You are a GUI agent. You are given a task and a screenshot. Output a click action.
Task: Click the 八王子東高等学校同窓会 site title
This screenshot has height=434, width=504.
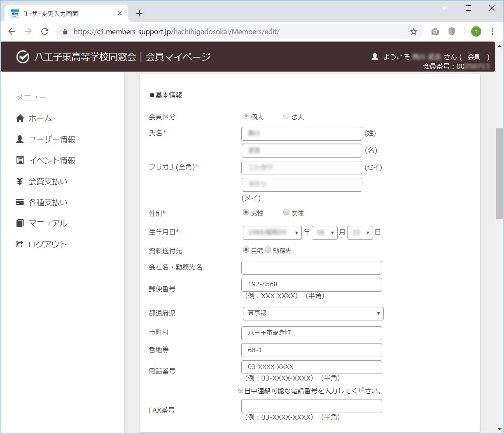85,57
